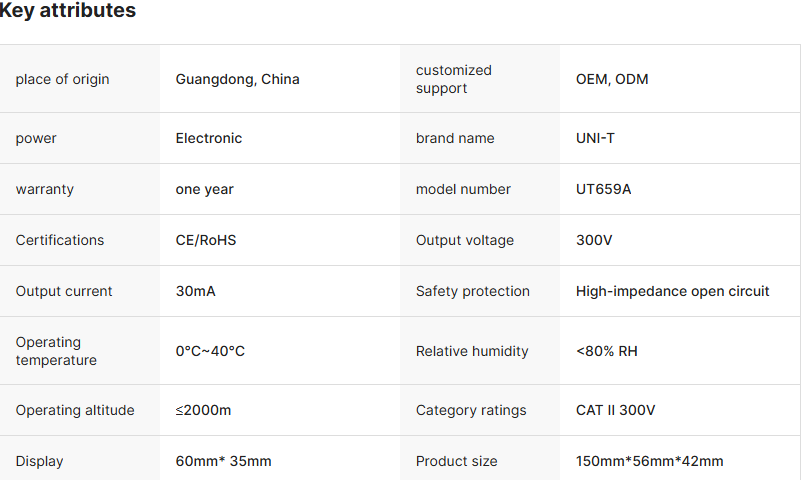Select the 0°C~40°C temperature value
This screenshot has height=480, width=802.
click(x=210, y=351)
